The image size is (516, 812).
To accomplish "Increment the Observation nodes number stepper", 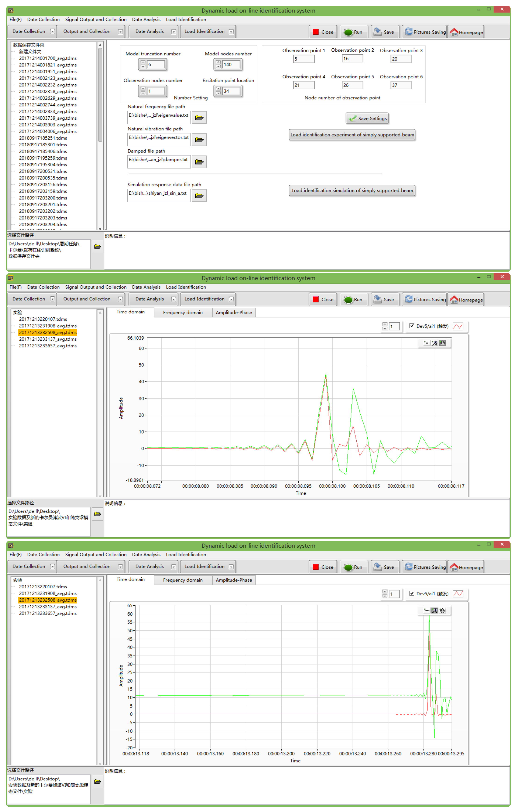I will pyautogui.click(x=143, y=89).
